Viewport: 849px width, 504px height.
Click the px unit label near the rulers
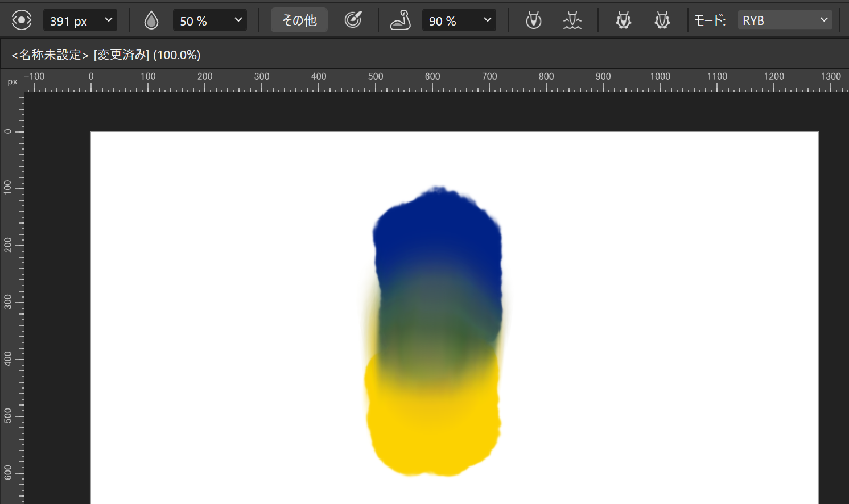pos(11,81)
